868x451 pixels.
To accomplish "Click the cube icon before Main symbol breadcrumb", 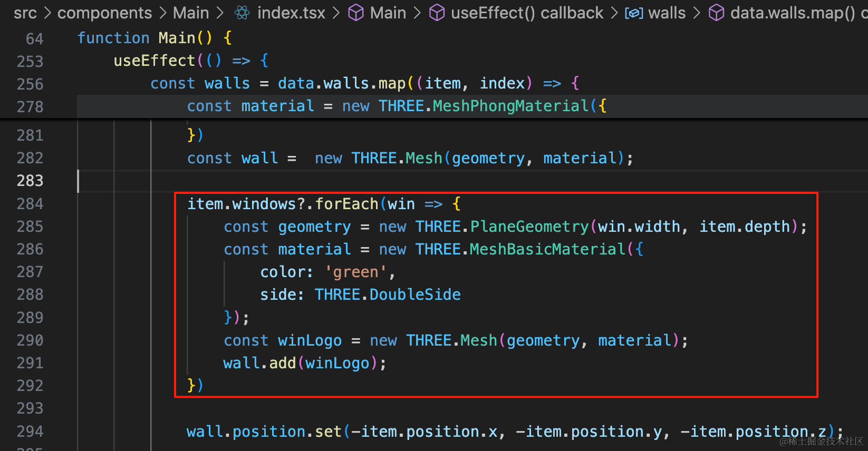I will [x=356, y=13].
